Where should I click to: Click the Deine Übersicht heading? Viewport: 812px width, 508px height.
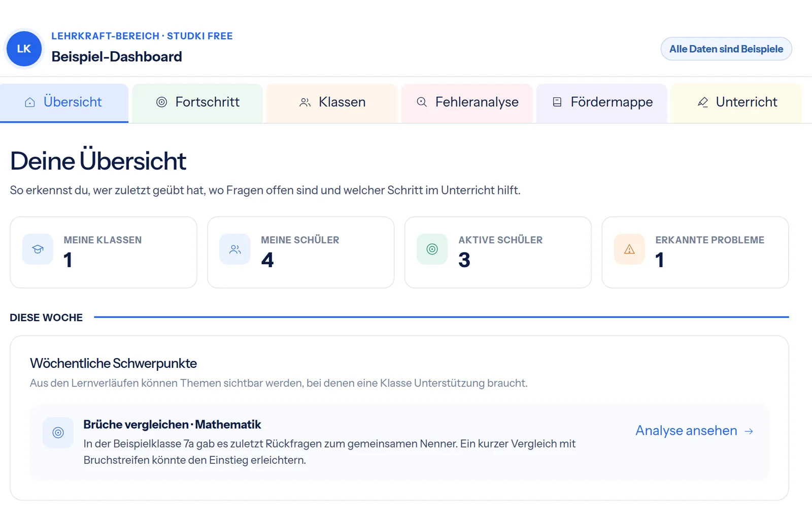tap(98, 161)
